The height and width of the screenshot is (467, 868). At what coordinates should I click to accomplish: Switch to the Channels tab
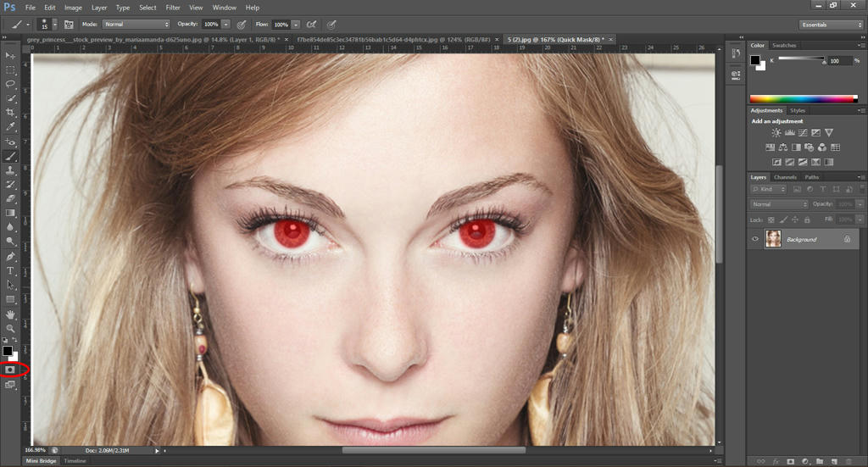[x=785, y=177]
